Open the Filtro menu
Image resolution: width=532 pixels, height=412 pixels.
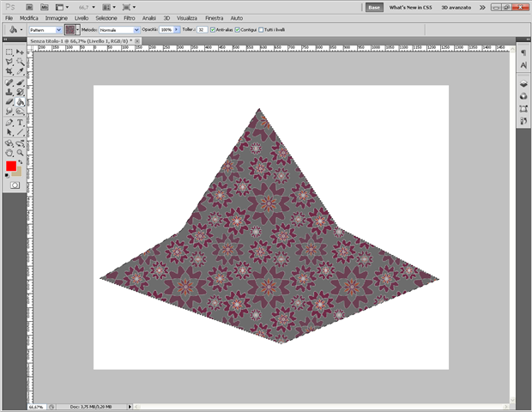(x=129, y=17)
